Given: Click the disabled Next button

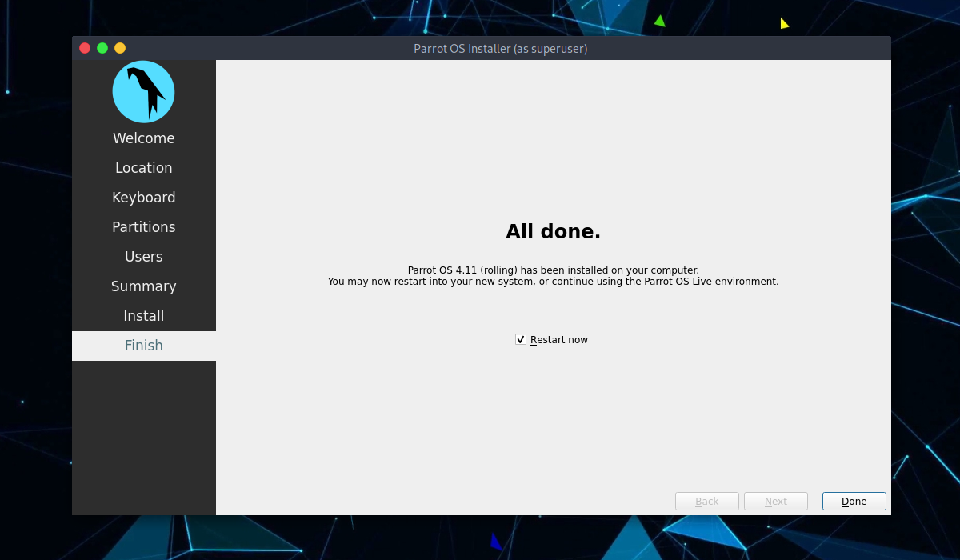Looking at the screenshot, I should pyautogui.click(x=776, y=502).
